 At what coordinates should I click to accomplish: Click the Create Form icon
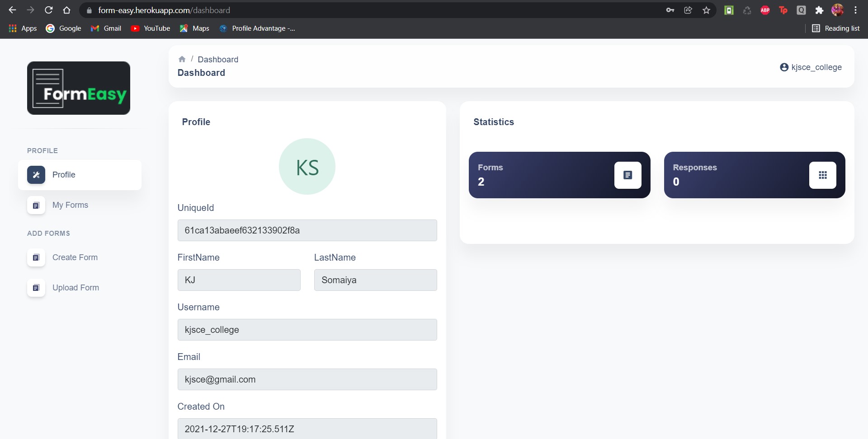click(36, 257)
